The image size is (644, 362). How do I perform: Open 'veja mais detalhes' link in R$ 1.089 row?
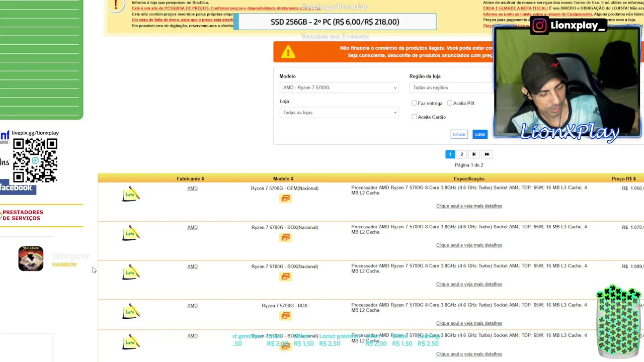(x=469, y=285)
